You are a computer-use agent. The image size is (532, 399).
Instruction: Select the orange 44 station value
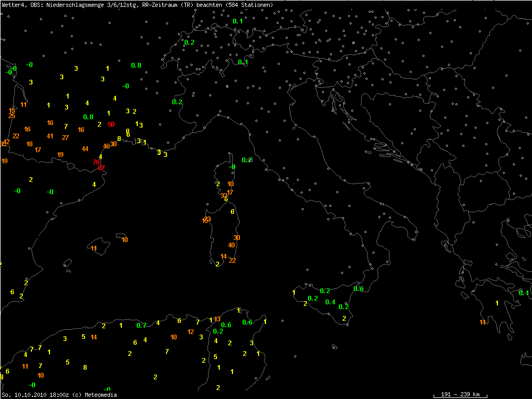click(85, 149)
